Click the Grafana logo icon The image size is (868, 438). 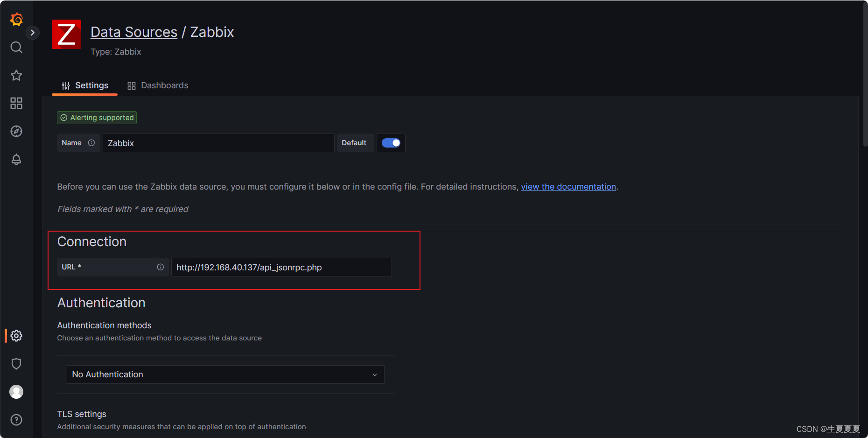pyautogui.click(x=16, y=19)
